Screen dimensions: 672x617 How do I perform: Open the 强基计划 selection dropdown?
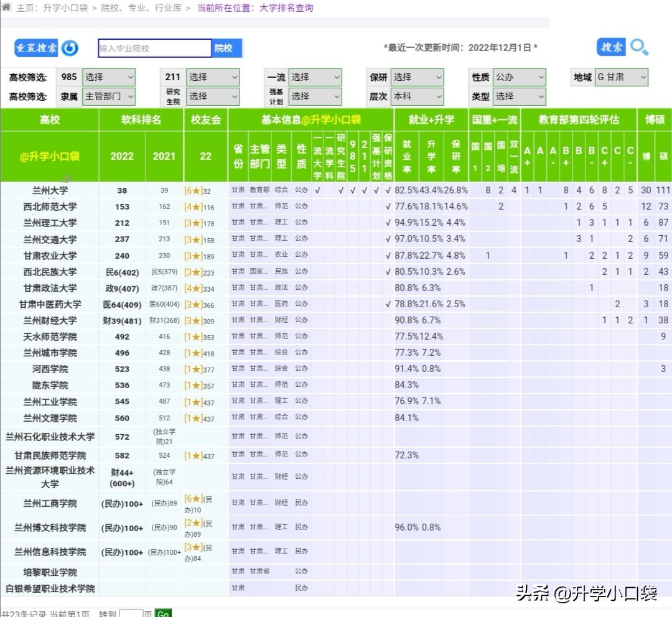coord(315,96)
